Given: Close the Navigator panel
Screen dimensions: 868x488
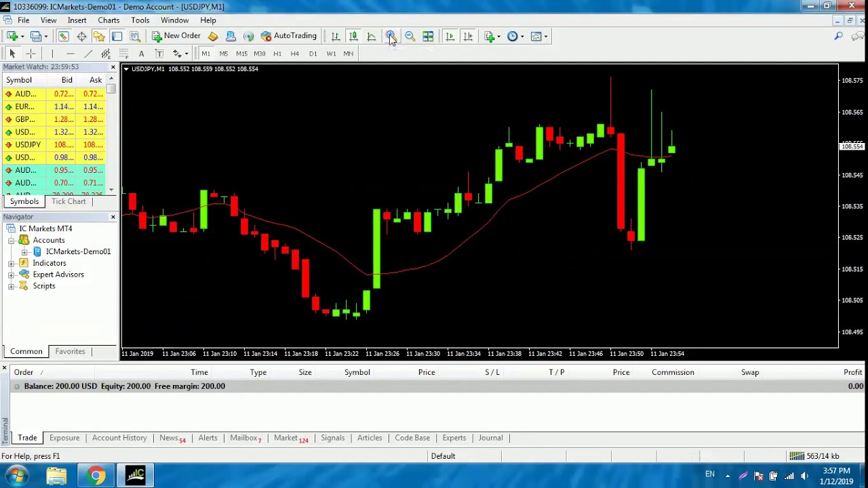Looking at the screenshot, I should [x=113, y=217].
